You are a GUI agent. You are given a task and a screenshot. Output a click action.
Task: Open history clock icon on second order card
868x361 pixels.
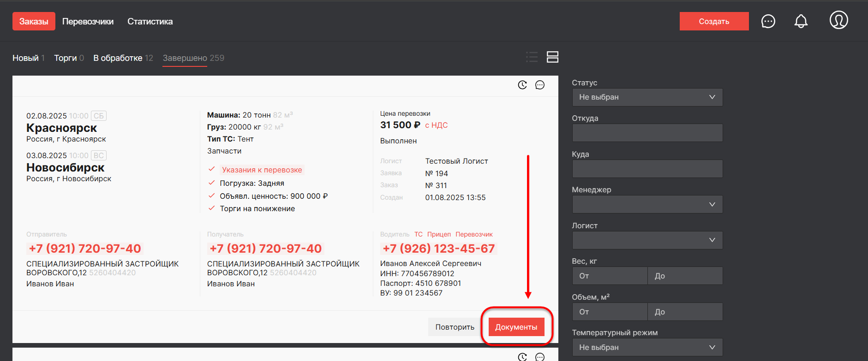point(522,357)
